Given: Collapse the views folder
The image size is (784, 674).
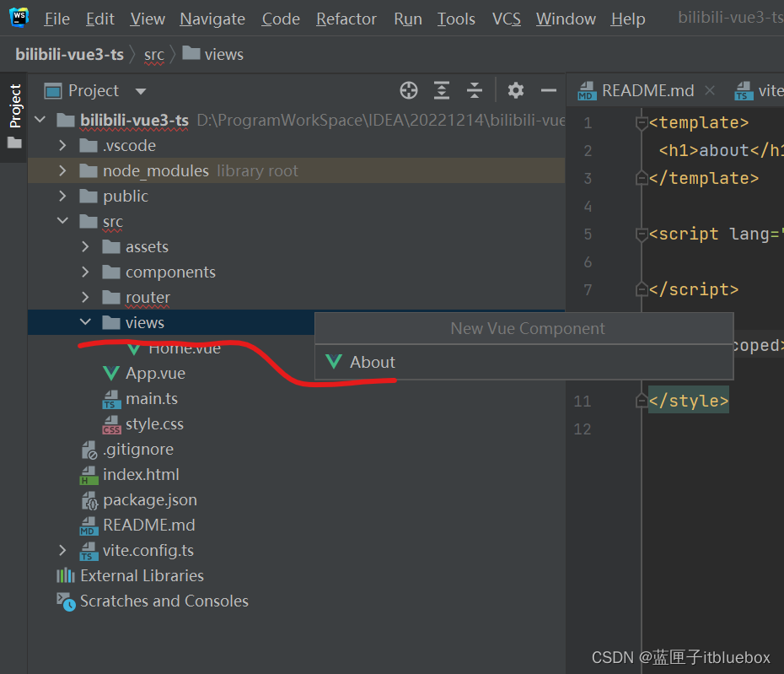Looking at the screenshot, I should pyautogui.click(x=85, y=322).
